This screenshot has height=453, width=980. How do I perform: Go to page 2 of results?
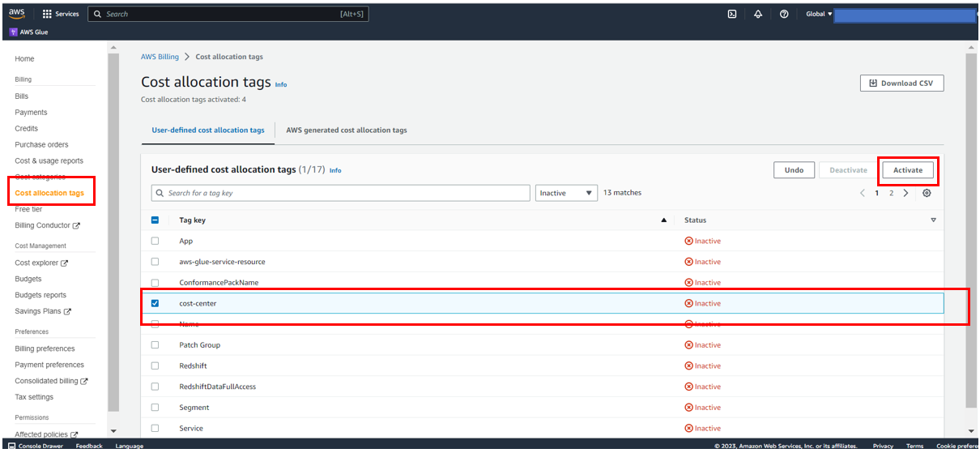[891, 193]
